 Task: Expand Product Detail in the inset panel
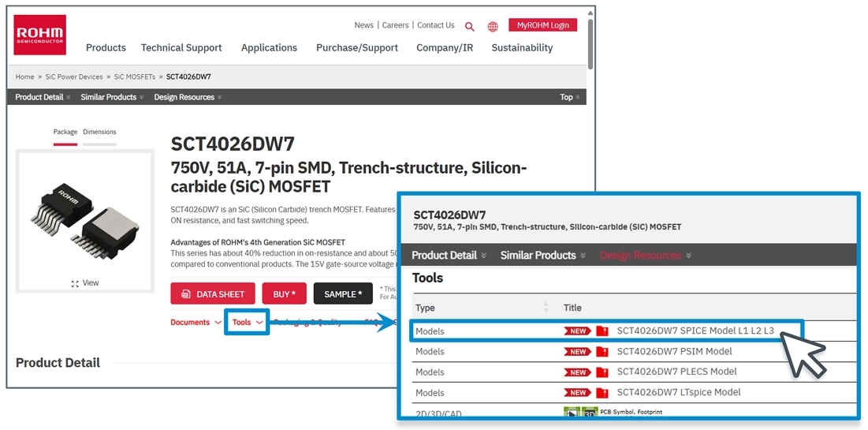point(449,256)
